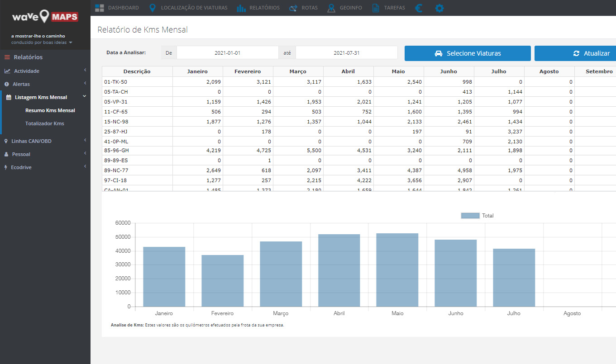Click the Relatórios bar chart icon
Screen dimensions: 616x364
[x=241, y=8]
